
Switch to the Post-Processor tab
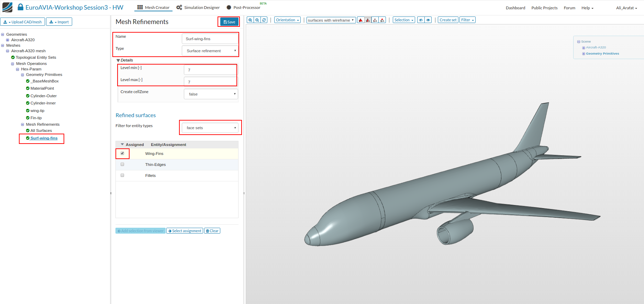point(243,8)
